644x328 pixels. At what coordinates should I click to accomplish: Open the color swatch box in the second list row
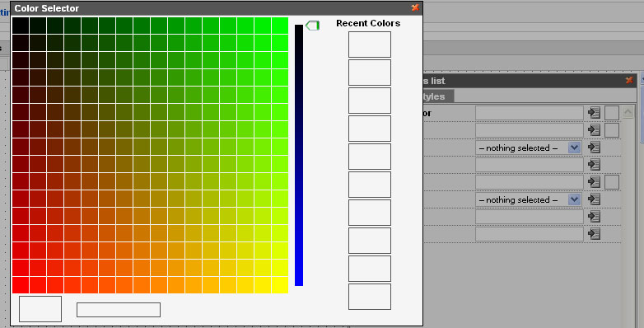[612, 130]
